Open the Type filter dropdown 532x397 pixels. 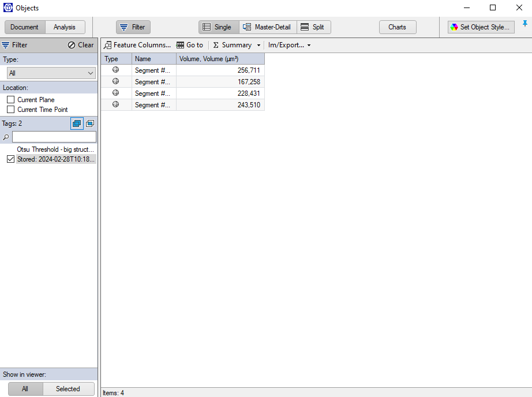[x=89, y=73]
